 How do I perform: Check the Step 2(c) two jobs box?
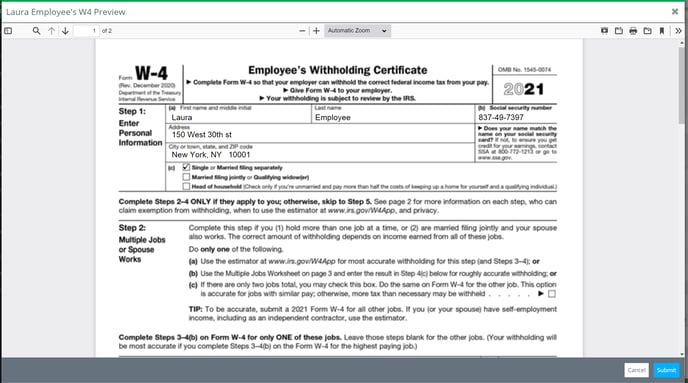[552, 294]
